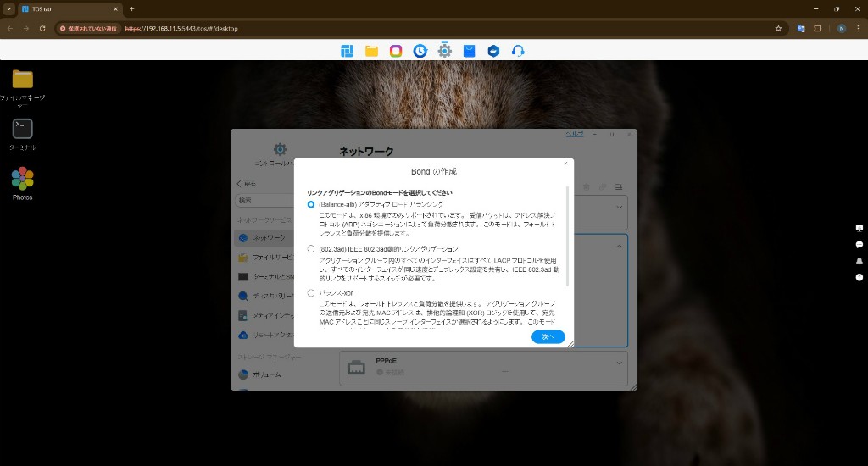Click the Bond dialog resize grip corner
Viewport: 868px width, 466px height.
570,344
